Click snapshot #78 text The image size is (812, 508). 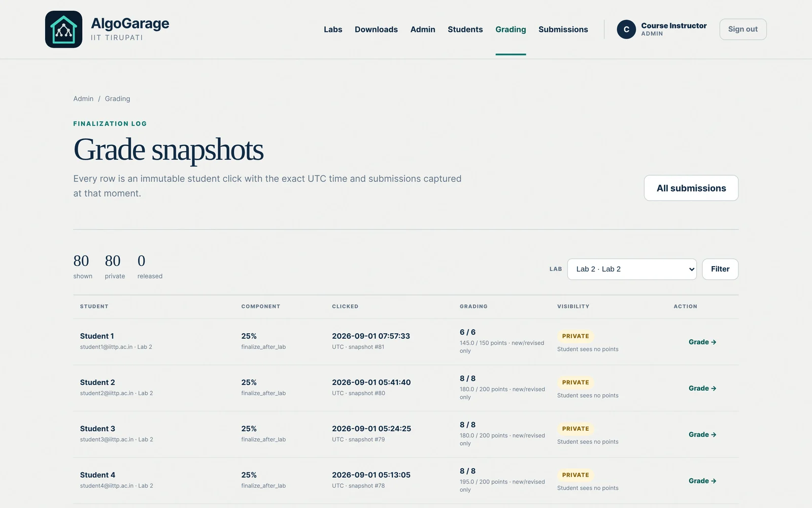coord(366,486)
